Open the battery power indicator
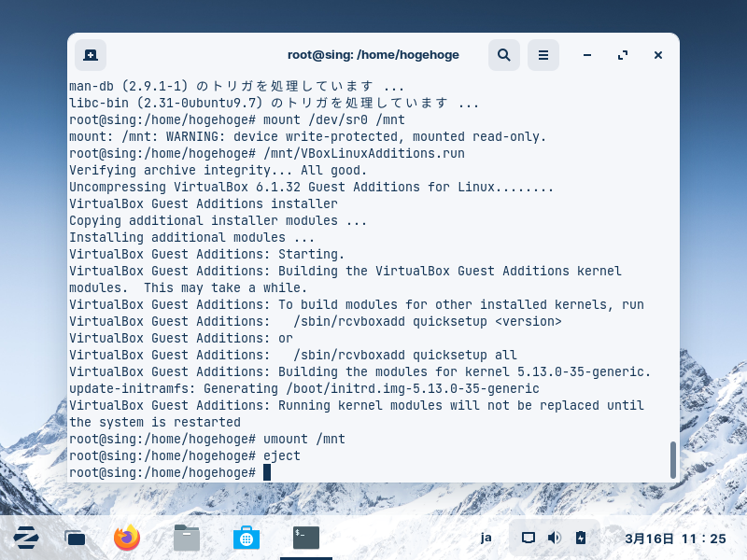 pyautogui.click(x=581, y=539)
